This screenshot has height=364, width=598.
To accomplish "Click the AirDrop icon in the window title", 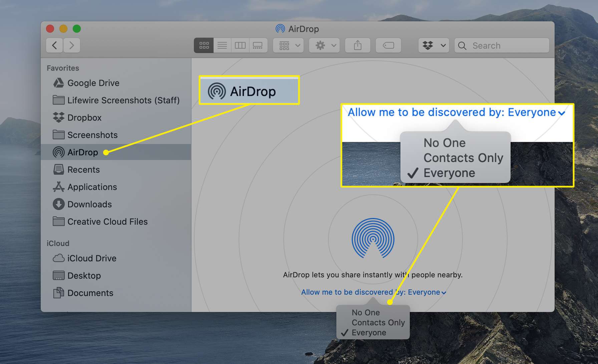I will tap(280, 29).
